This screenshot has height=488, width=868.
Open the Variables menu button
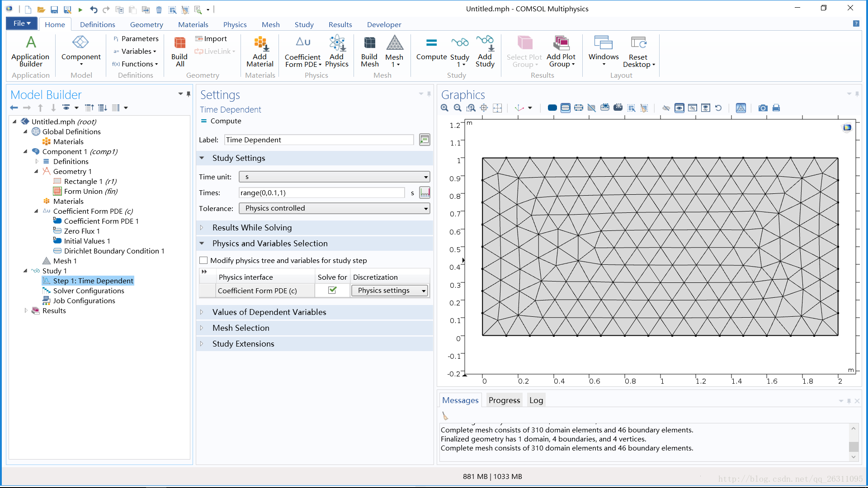click(x=135, y=52)
